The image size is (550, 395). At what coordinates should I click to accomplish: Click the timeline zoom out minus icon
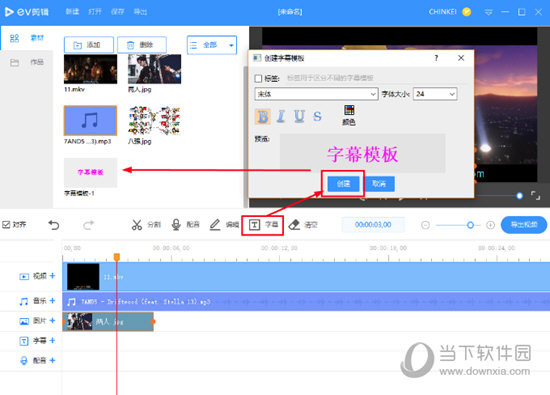(x=425, y=225)
